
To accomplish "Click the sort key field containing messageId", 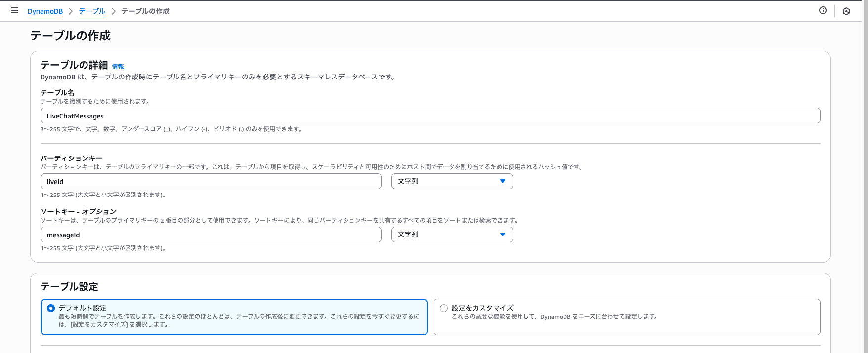I will pyautogui.click(x=211, y=235).
